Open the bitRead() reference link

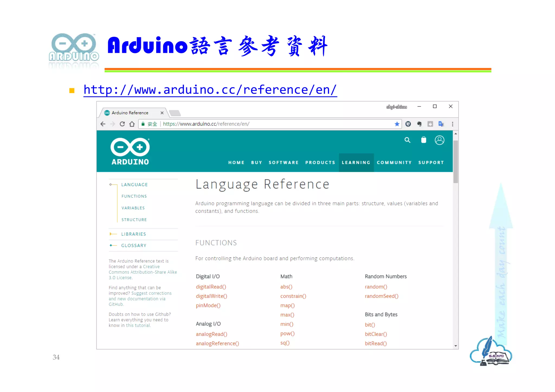click(x=376, y=343)
